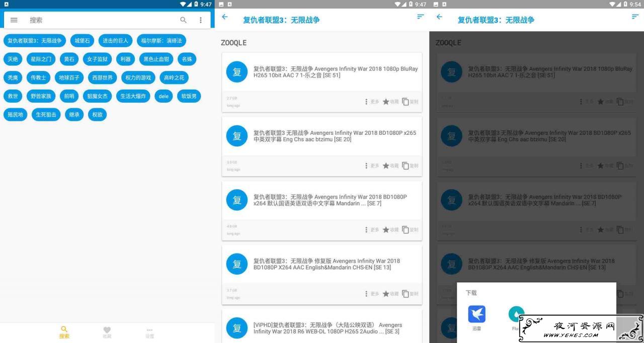Choose the 地球百子 chip
Screen dimensions: 644x343
click(69, 78)
